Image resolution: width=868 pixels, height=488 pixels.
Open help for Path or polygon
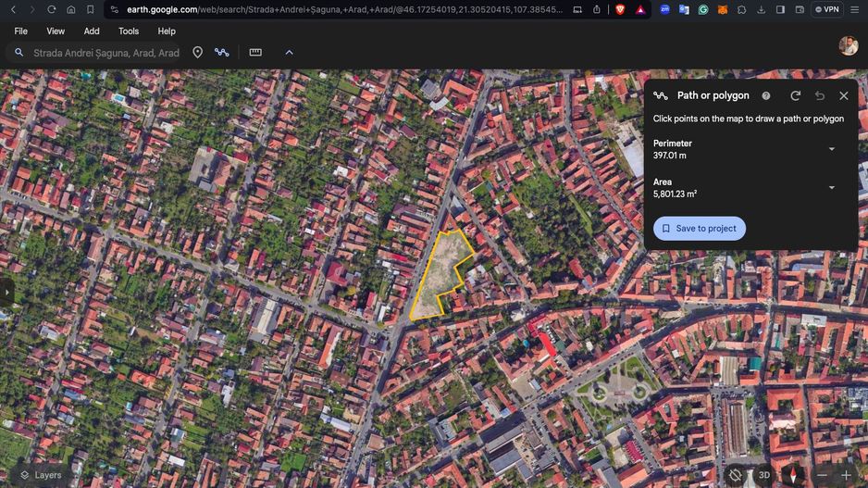pyautogui.click(x=766, y=95)
